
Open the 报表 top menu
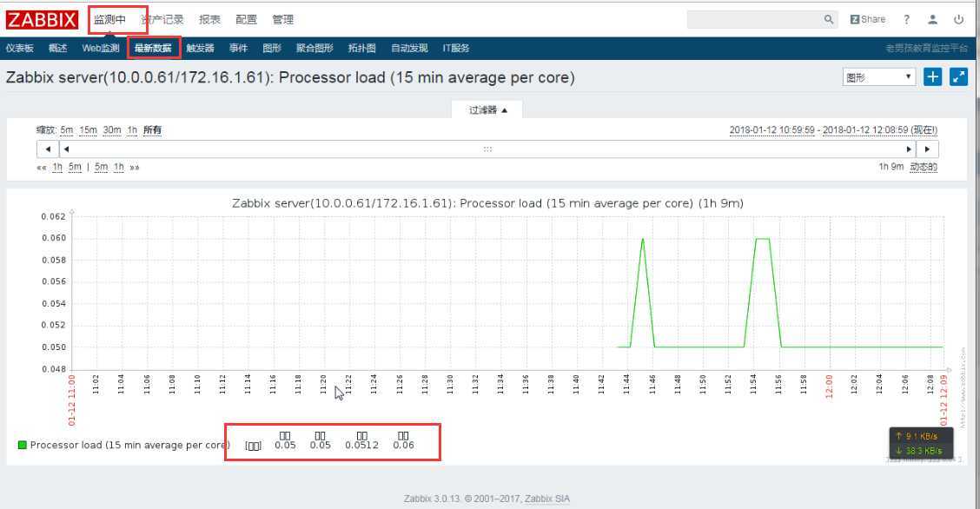[210, 19]
